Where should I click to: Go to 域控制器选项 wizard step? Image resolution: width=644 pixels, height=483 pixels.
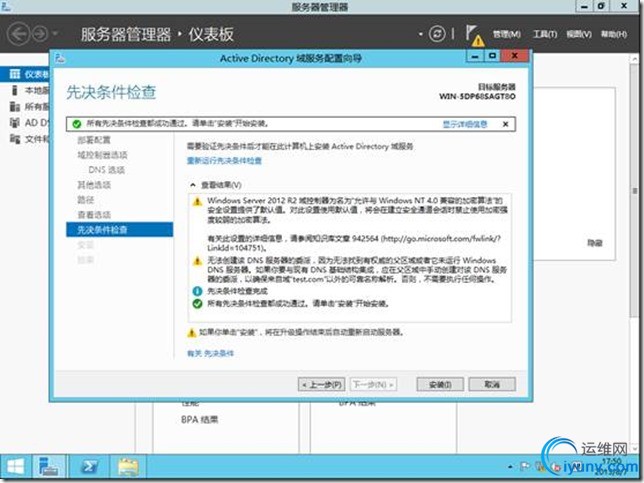coord(102,155)
